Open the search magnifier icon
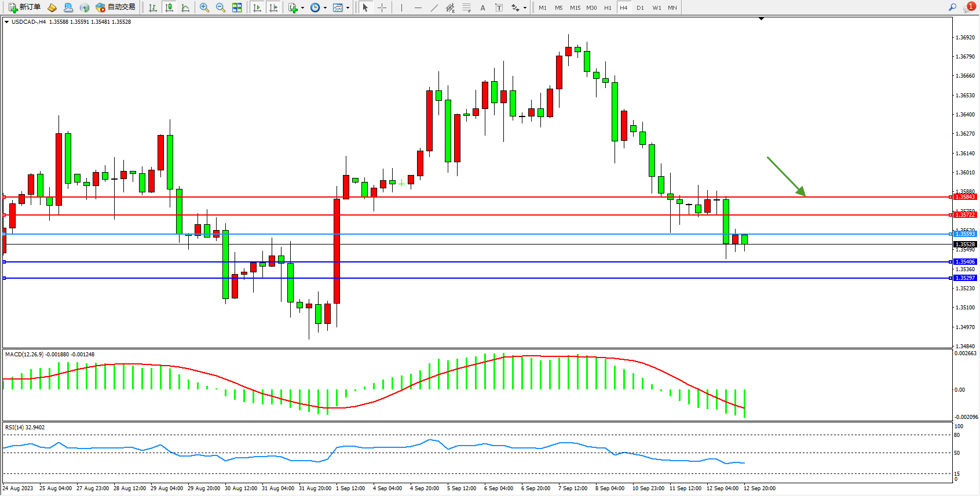The width and height of the screenshot is (980, 496). (x=952, y=8)
